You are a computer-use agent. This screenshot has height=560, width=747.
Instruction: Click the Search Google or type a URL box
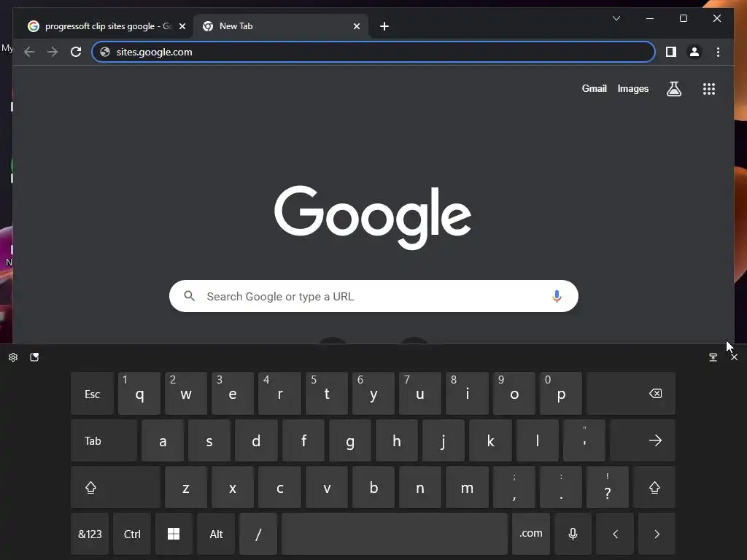[373, 296]
